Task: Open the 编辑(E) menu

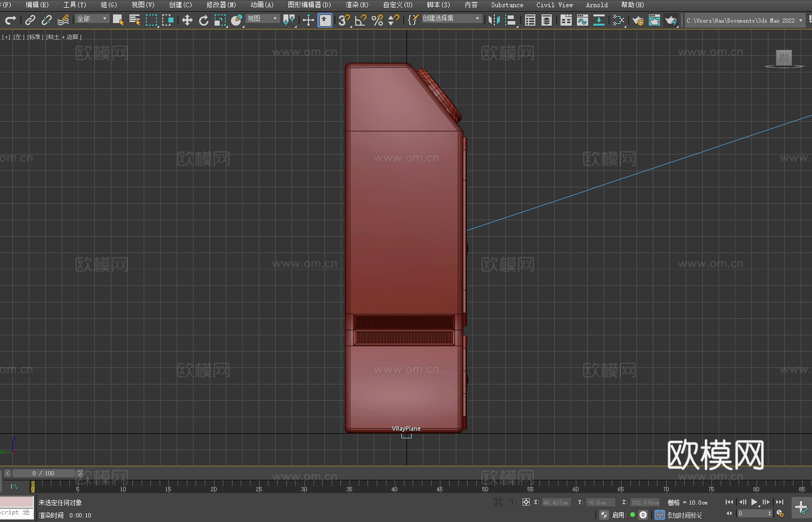Action: 37,5
